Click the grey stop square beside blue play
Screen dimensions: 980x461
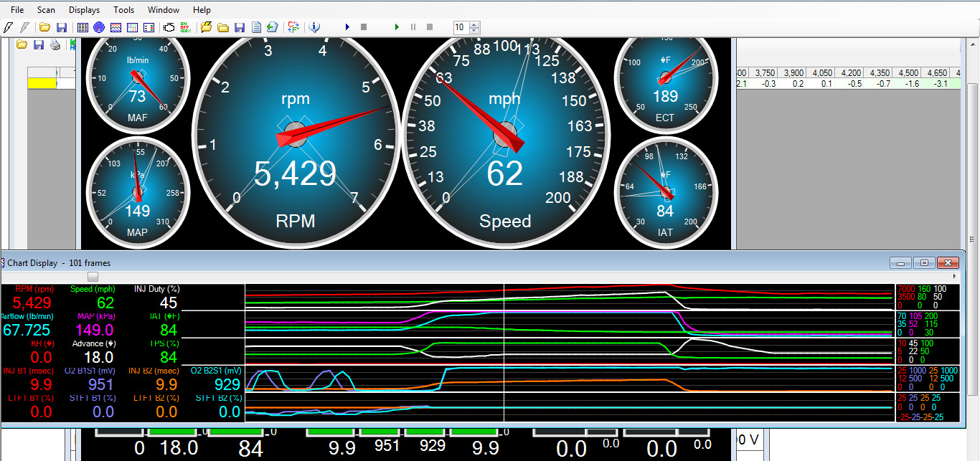point(364,27)
